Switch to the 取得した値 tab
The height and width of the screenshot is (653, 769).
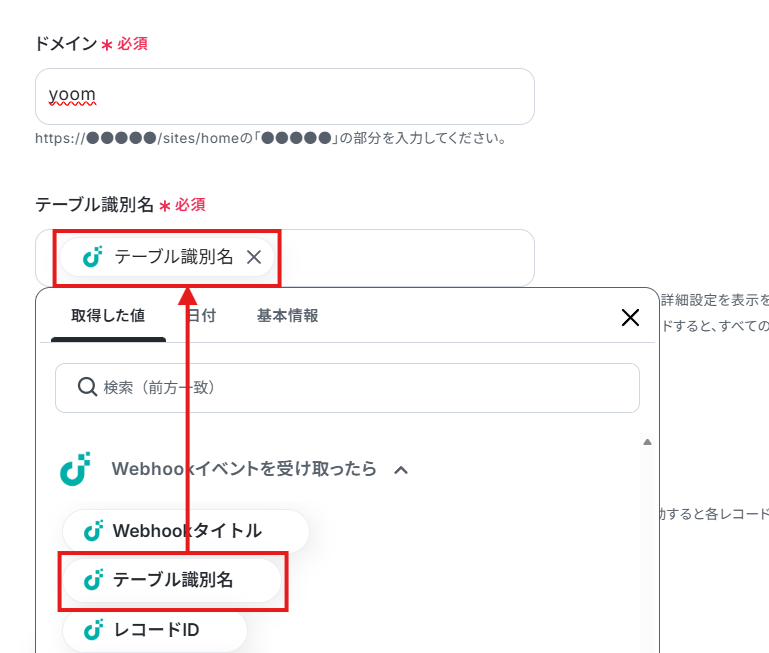pyautogui.click(x=108, y=315)
